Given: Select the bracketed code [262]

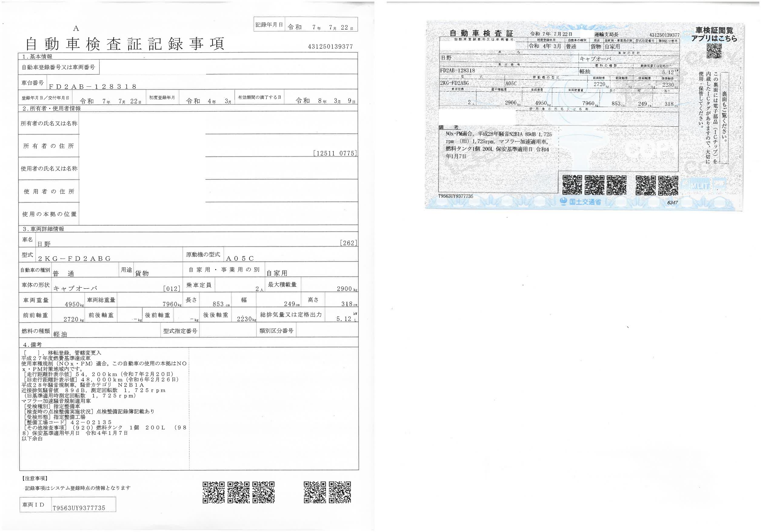Looking at the screenshot, I should [x=349, y=243].
